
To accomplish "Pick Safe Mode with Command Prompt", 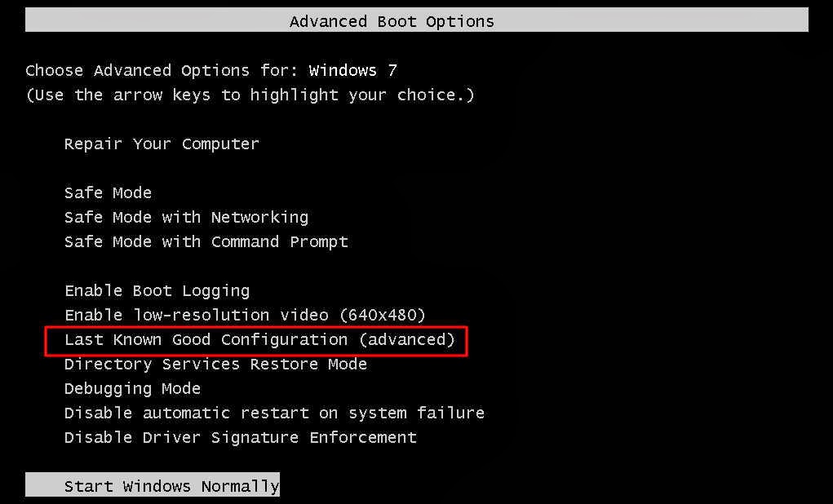I will click(206, 241).
